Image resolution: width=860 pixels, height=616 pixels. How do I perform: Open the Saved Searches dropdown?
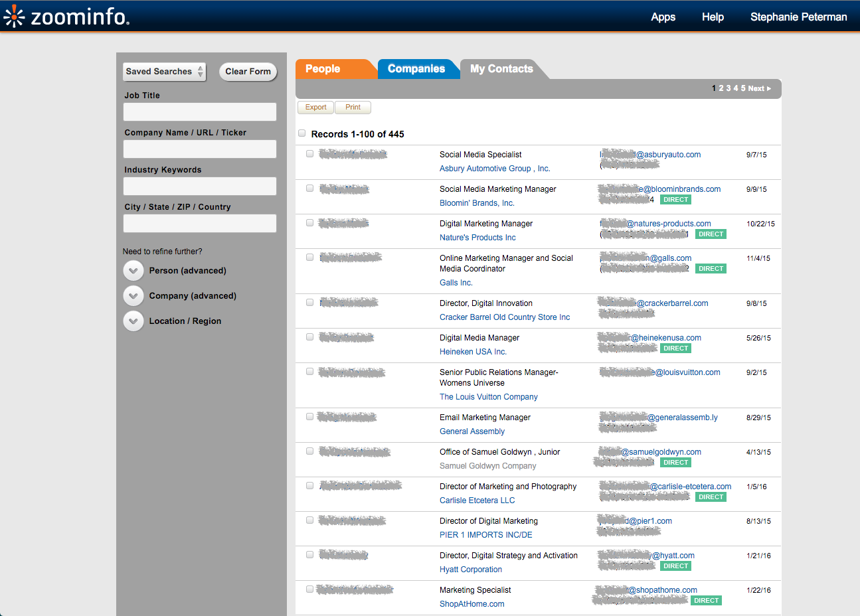tap(165, 72)
